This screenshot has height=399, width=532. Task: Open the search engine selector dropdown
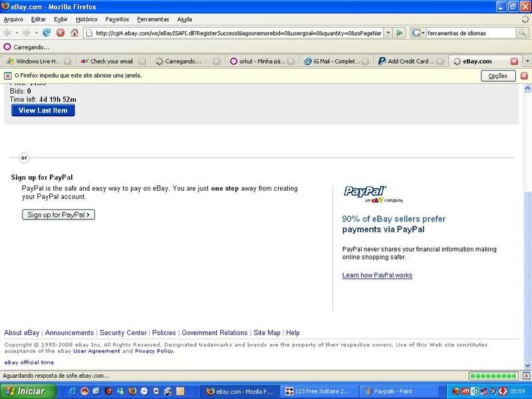tap(423, 33)
